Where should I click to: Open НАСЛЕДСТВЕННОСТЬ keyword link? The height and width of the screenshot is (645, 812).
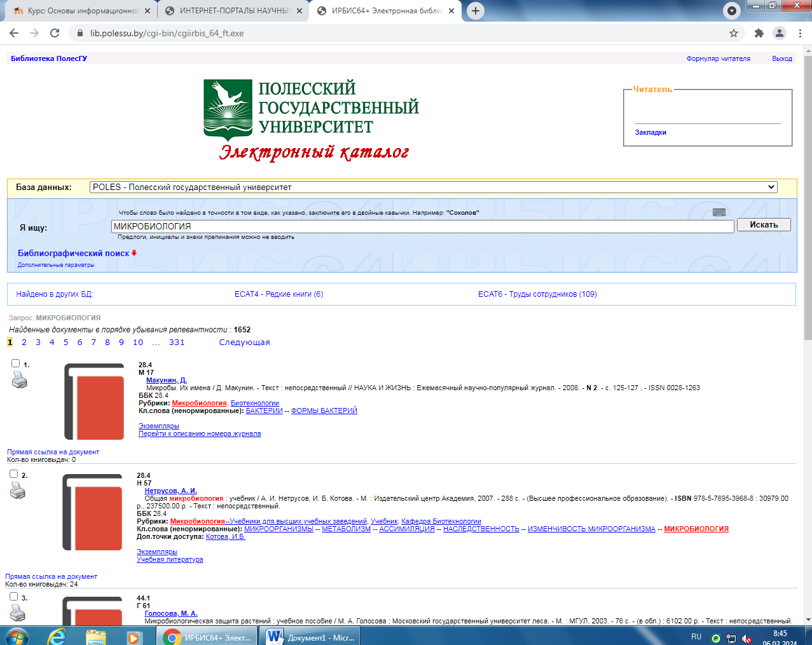click(481, 529)
